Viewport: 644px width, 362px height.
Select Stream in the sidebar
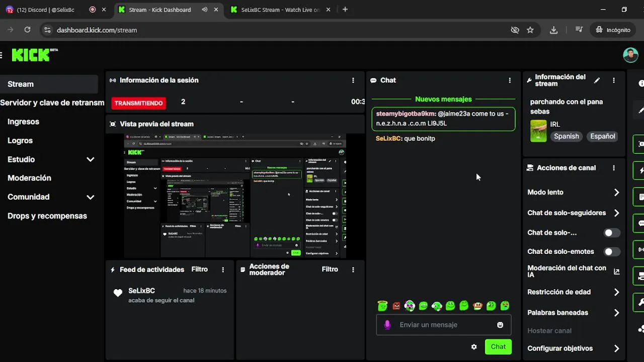49,84
